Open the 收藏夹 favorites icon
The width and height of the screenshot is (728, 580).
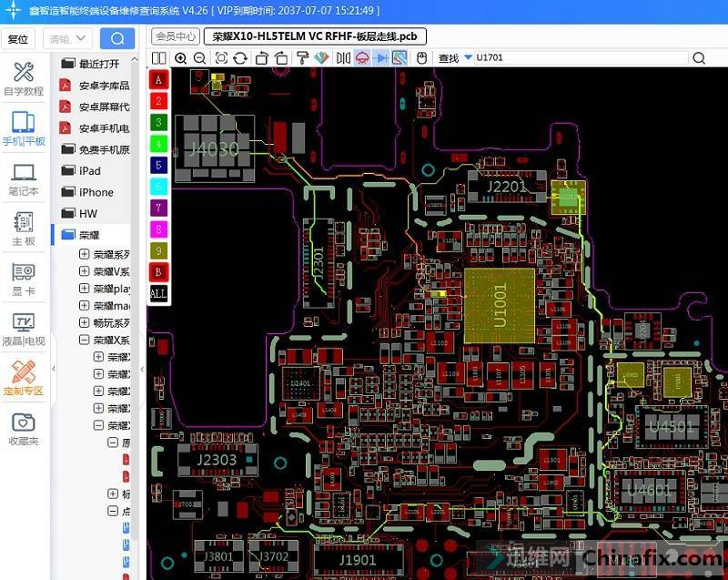(x=24, y=429)
